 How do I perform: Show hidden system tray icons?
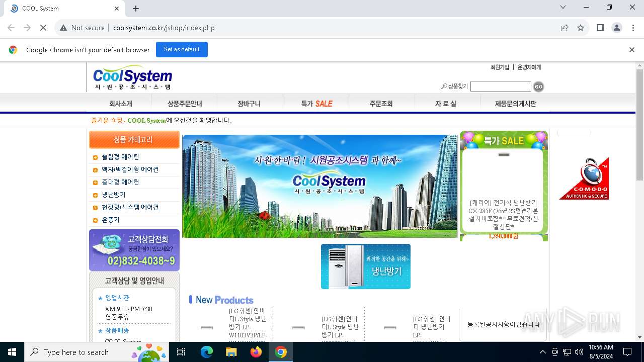click(542, 352)
